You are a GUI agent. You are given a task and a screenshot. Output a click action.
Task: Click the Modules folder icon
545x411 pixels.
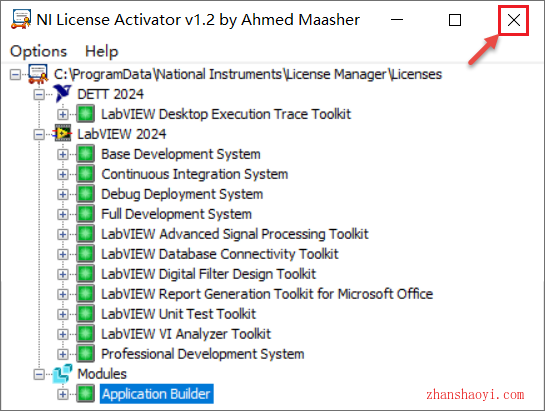coord(63,374)
